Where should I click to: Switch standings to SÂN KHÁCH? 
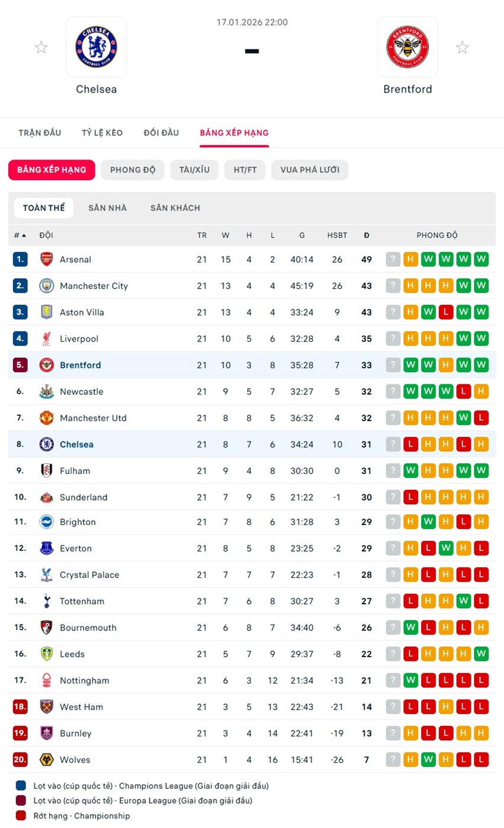(175, 208)
